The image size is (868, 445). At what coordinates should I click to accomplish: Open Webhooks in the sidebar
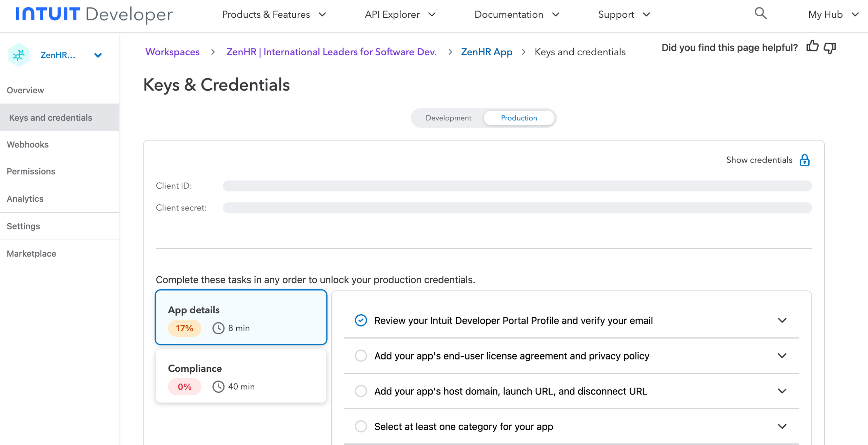click(x=28, y=145)
